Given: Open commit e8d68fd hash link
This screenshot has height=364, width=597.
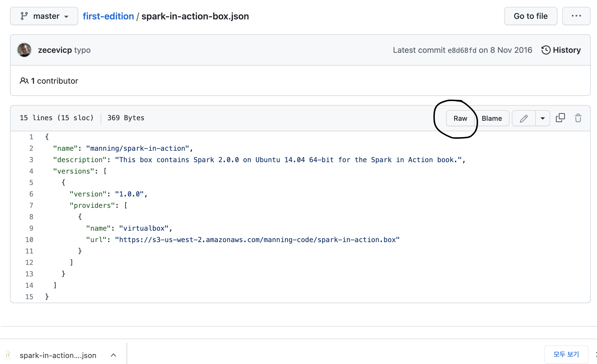Looking at the screenshot, I should pos(462,50).
